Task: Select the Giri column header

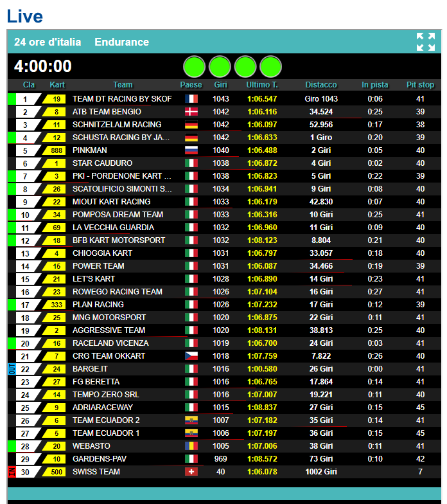Action: coord(221,85)
